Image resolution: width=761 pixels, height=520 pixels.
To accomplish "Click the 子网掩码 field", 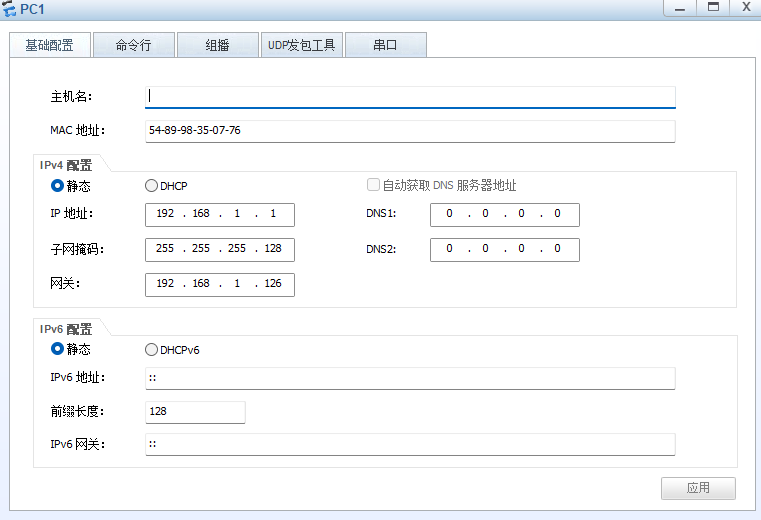I will (220, 250).
